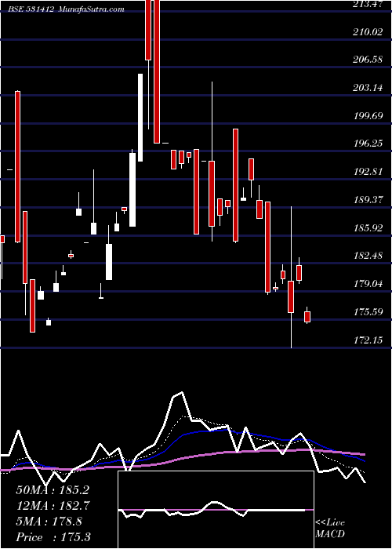The image size is (392, 549).
Task: Select the last red candlestick near 175.59
Action: pos(307,316)
